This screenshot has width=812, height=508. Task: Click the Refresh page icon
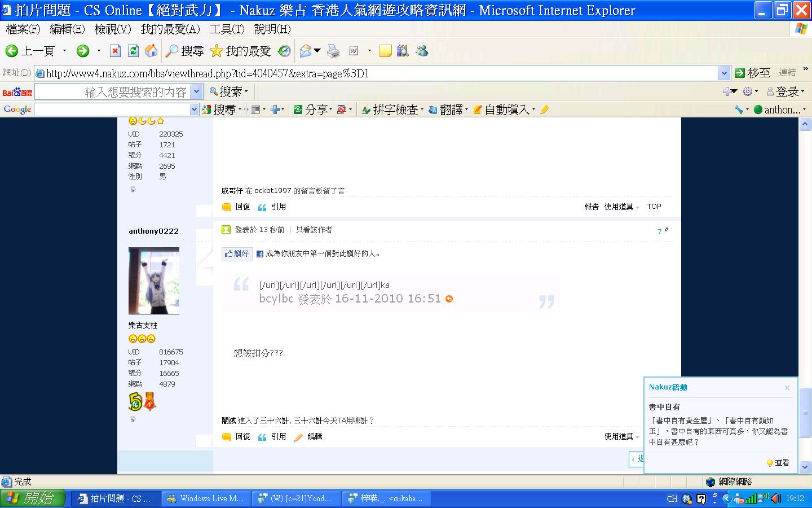coord(133,51)
